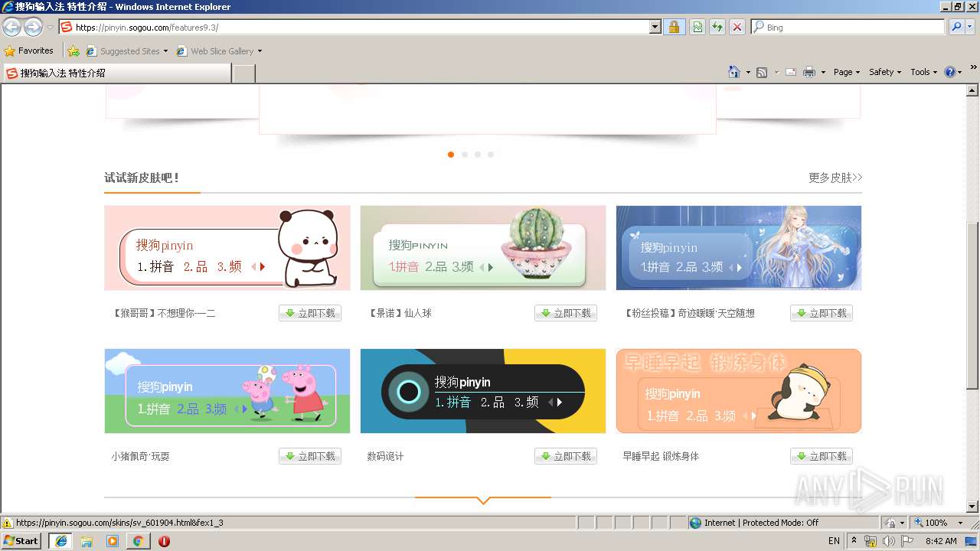Expand the Suggested Sites dropdown
The width and height of the screenshot is (980, 551).
point(165,51)
